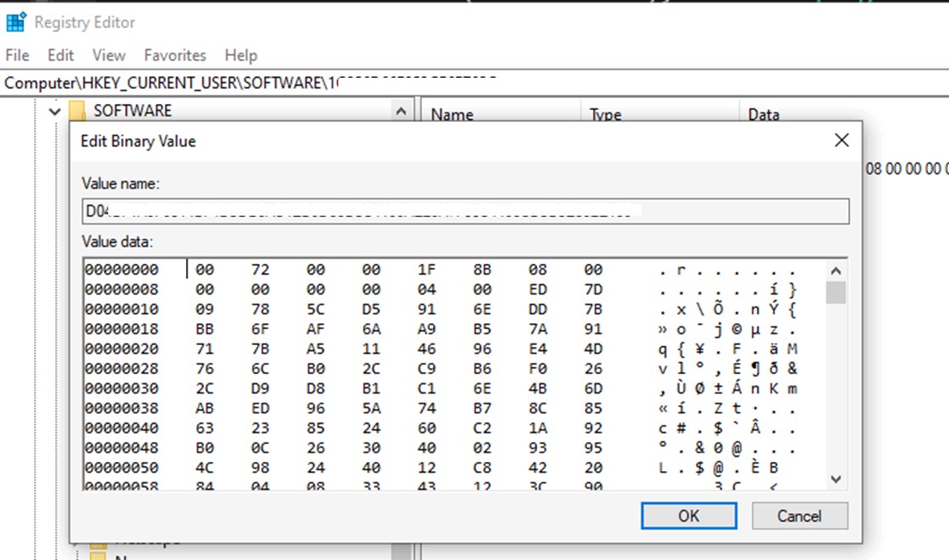The image size is (949, 560).
Task: Click offset 00000020 in the hex view
Action: tap(122, 349)
